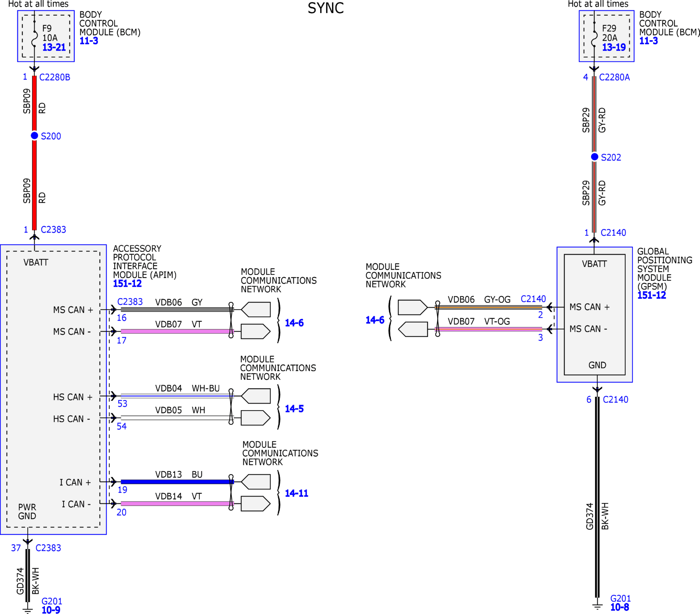Click the S200 splice label
This screenshot has height=614, width=700.
tap(51, 136)
